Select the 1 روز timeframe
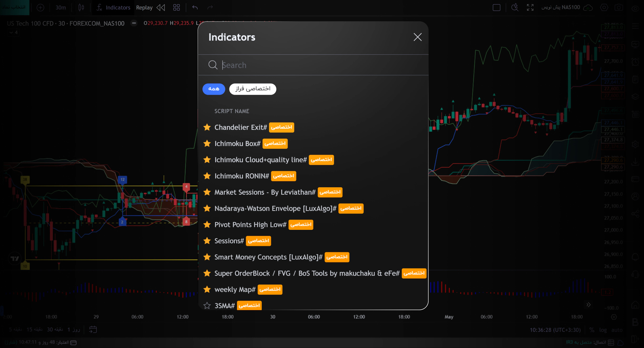The height and width of the screenshot is (348, 644). point(74,330)
